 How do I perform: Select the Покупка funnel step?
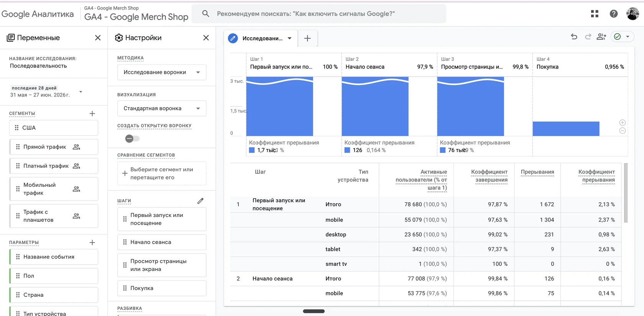(x=162, y=288)
